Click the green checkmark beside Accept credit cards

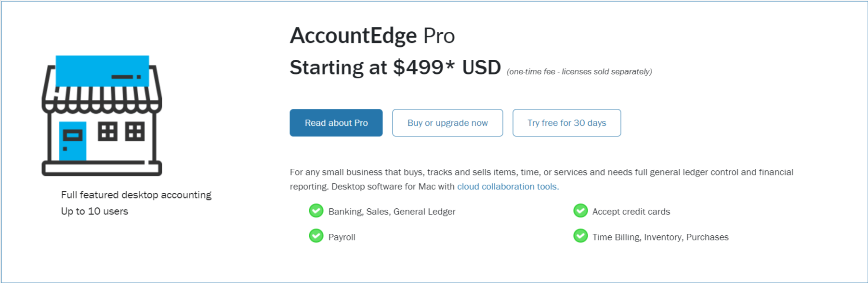point(580,211)
